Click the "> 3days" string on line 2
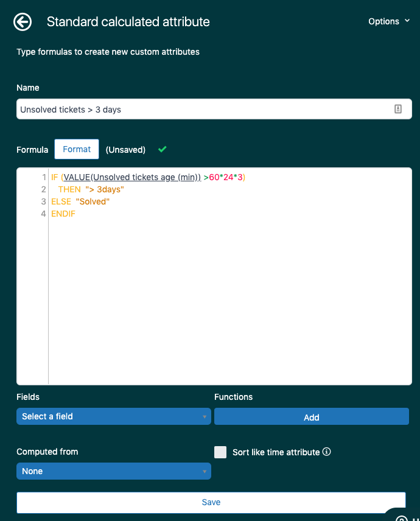This screenshot has width=420, height=521. click(105, 189)
